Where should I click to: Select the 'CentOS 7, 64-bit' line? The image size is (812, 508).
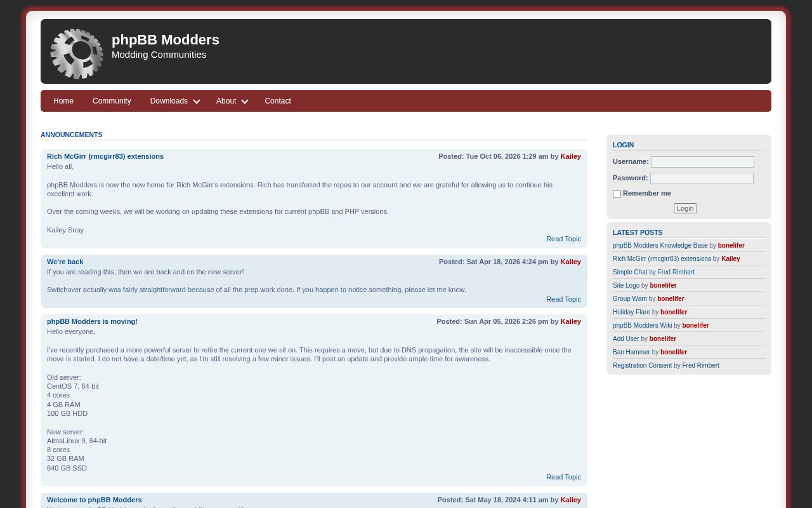pyautogui.click(x=73, y=386)
